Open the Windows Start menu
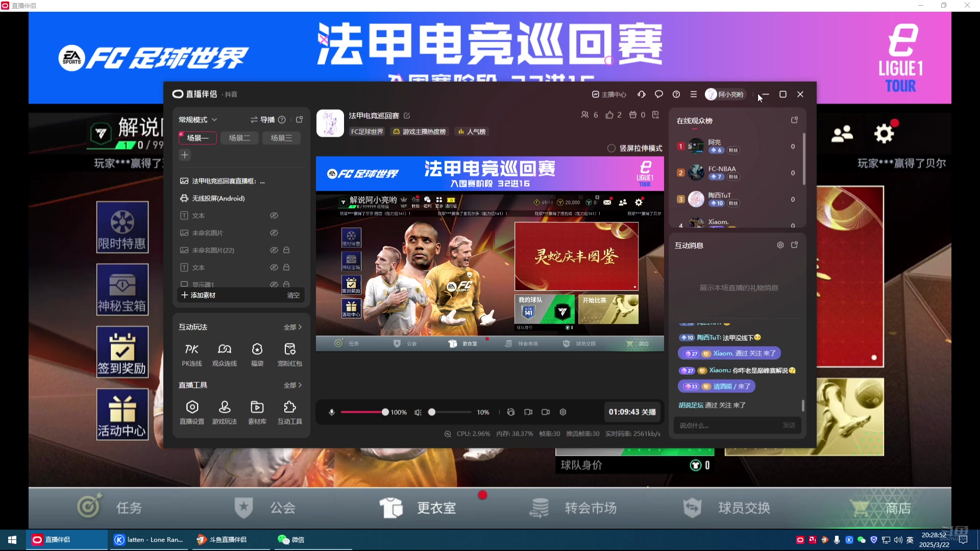This screenshot has height=551, width=980. coord(12,540)
